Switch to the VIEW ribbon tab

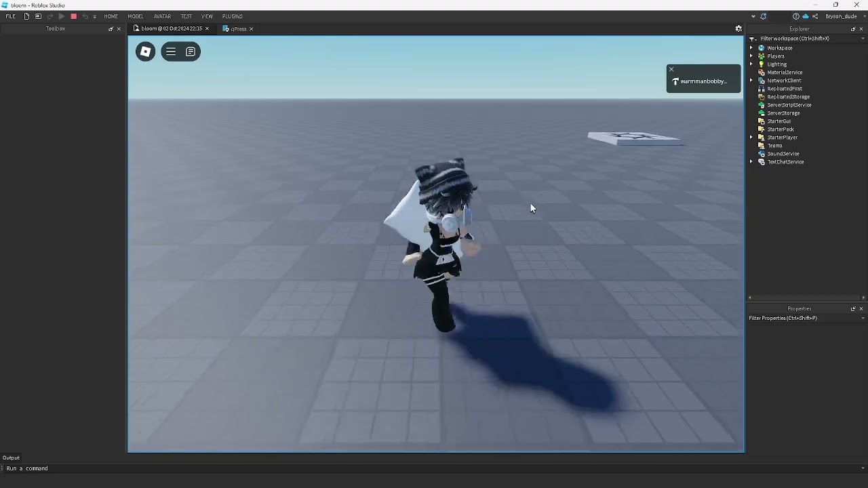(207, 16)
